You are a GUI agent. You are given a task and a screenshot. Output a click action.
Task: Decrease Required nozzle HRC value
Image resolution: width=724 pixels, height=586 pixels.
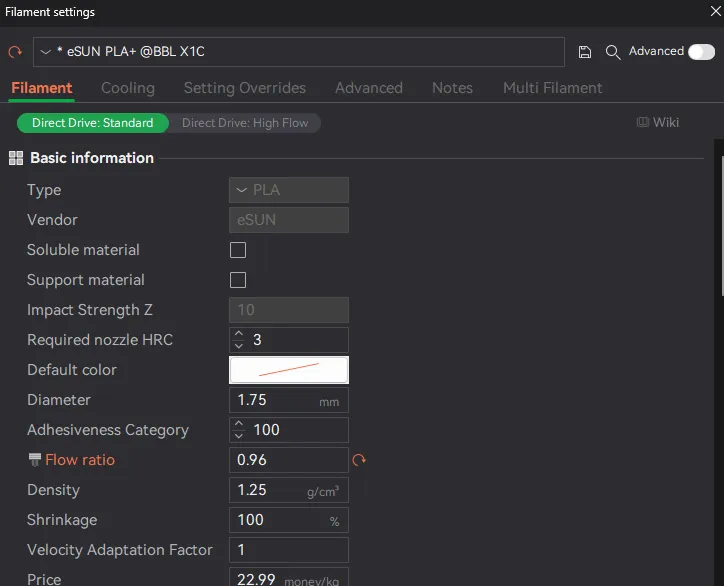tap(239, 346)
